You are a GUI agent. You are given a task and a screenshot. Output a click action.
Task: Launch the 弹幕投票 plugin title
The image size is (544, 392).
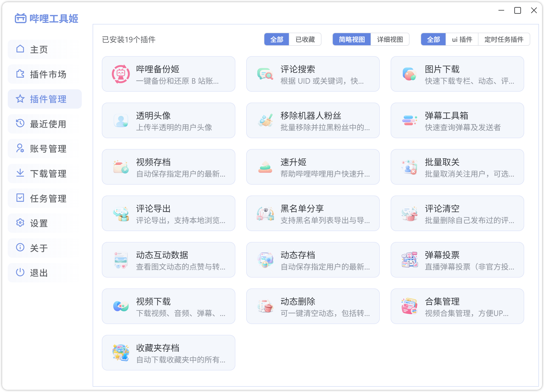click(442, 255)
